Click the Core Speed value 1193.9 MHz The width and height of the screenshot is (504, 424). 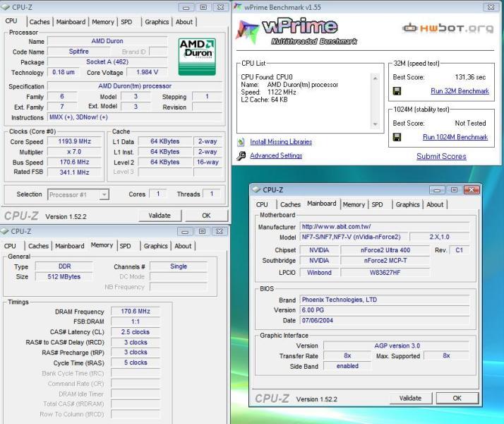[x=75, y=141]
